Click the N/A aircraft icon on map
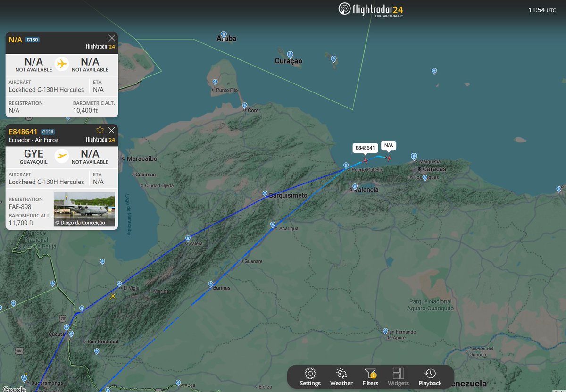The height and width of the screenshot is (392, 566). coord(389,158)
